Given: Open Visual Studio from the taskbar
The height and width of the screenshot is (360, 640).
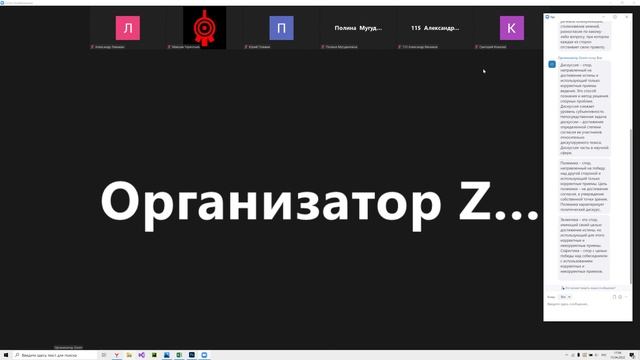Looking at the screenshot, I should click(x=142, y=355).
